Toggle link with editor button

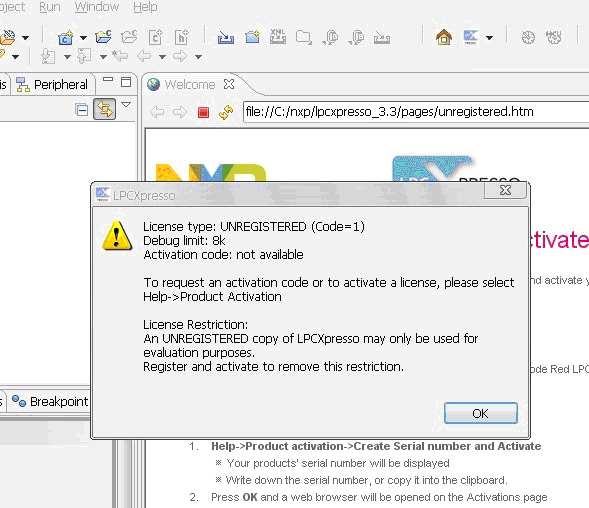click(104, 109)
